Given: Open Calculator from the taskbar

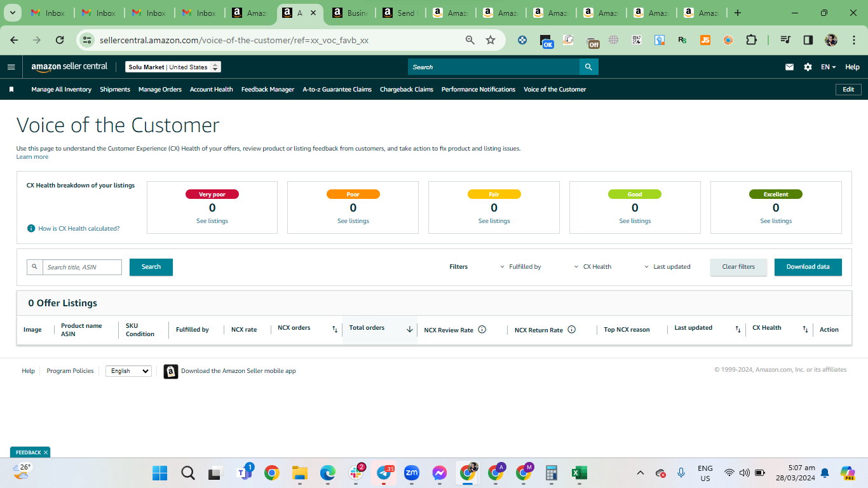Looking at the screenshot, I should coord(551,473).
